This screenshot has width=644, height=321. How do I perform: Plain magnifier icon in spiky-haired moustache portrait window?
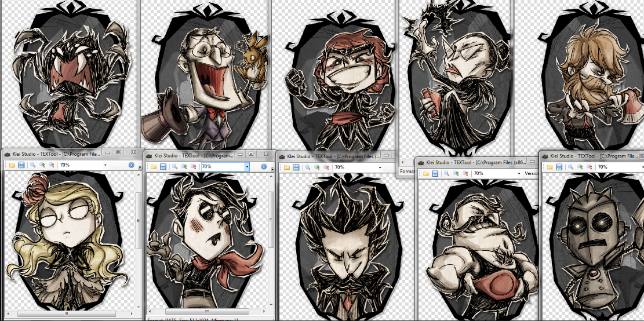pyautogui.click(x=308, y=167)
